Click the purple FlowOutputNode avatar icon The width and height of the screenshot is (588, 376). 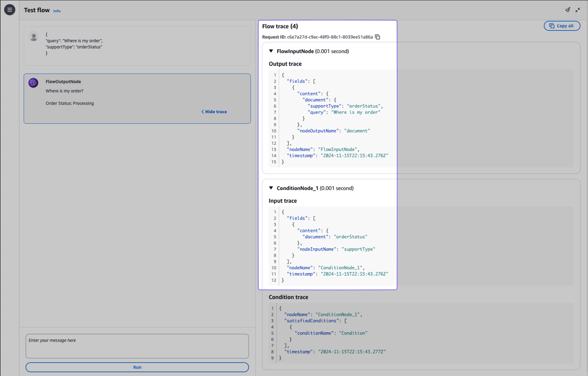(33, 83)
